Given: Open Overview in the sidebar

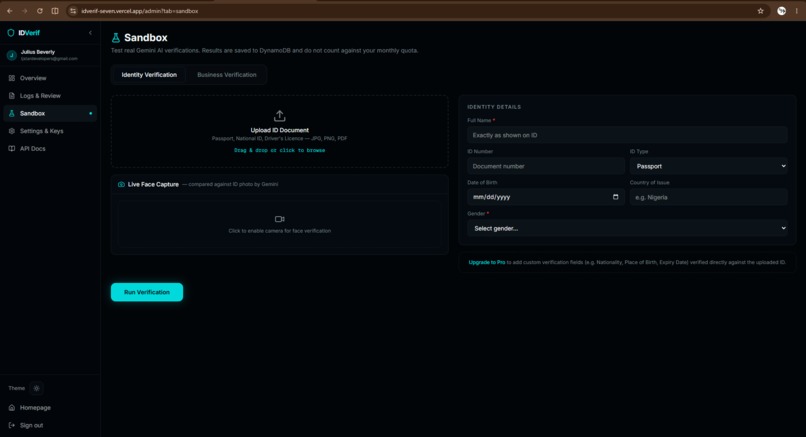Looking at the screenshot, I should [50, 78].
